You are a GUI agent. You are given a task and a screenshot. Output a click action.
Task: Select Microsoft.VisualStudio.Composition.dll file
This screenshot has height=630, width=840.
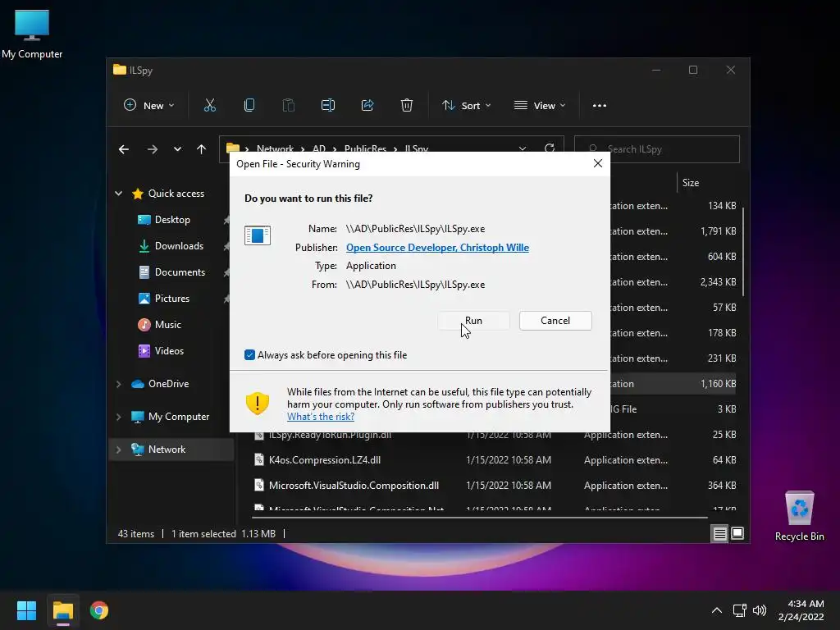pos(354,486)
